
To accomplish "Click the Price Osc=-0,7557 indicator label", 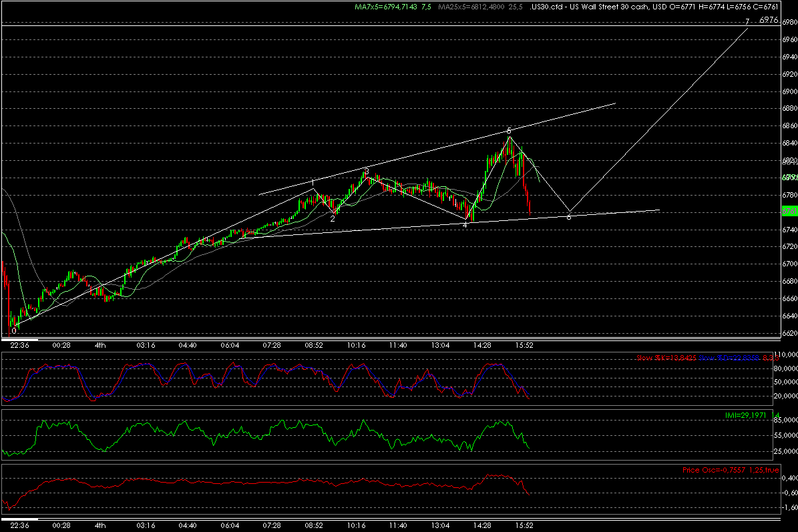I will 715,470.
